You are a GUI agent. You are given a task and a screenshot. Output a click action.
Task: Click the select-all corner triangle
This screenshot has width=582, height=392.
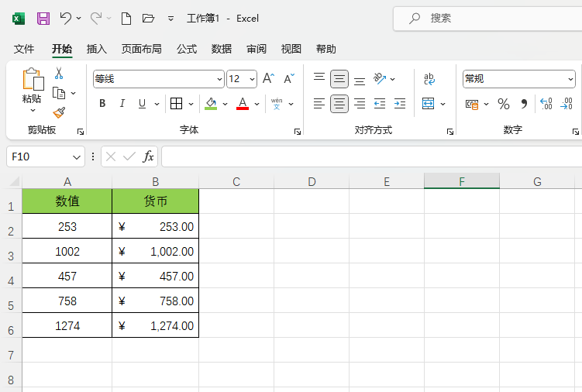click(x=15, y=181)
